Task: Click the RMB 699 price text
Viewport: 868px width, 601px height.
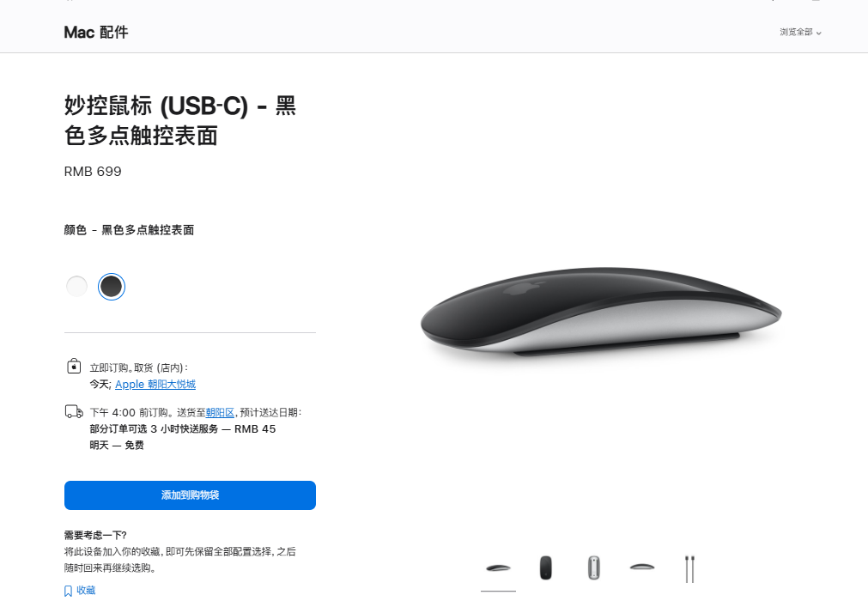Action: (93, 172)
